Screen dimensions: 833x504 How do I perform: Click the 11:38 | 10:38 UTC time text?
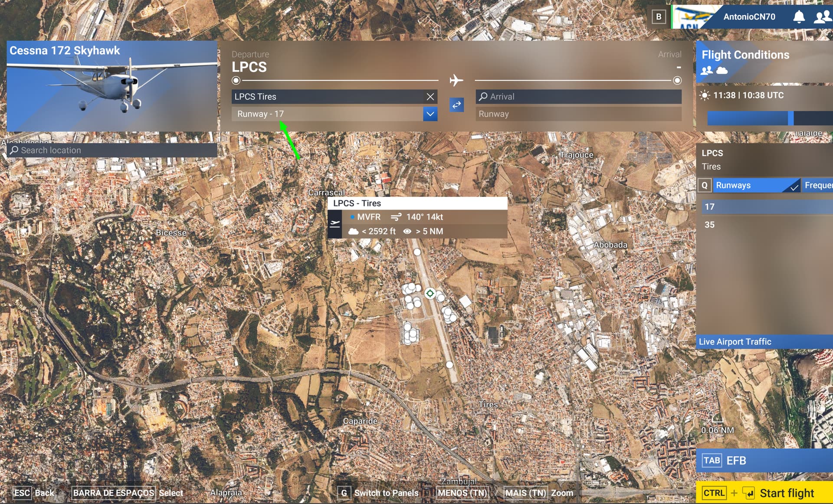coord(748,95)
